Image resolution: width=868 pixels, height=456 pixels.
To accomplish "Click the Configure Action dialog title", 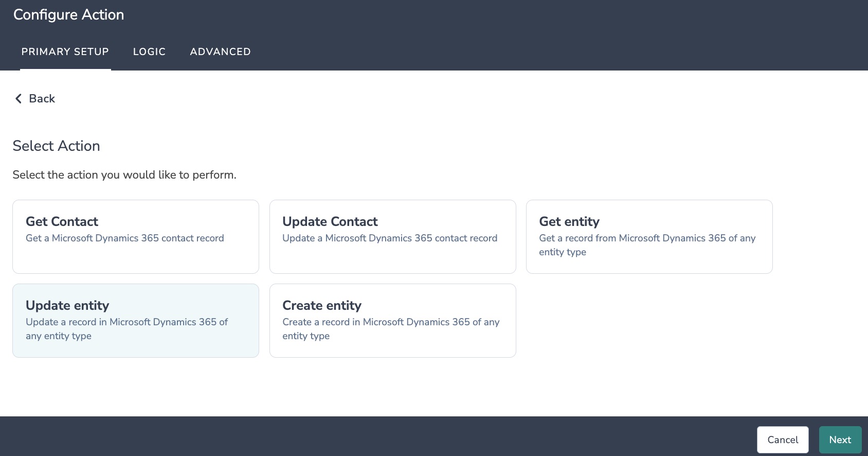I will (68, 15).
